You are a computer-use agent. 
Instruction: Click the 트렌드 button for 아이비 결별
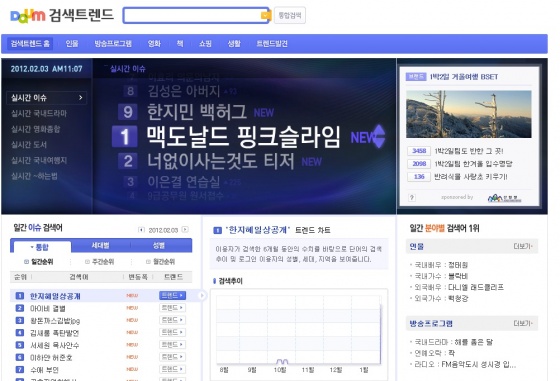click(x=172, y=308)
